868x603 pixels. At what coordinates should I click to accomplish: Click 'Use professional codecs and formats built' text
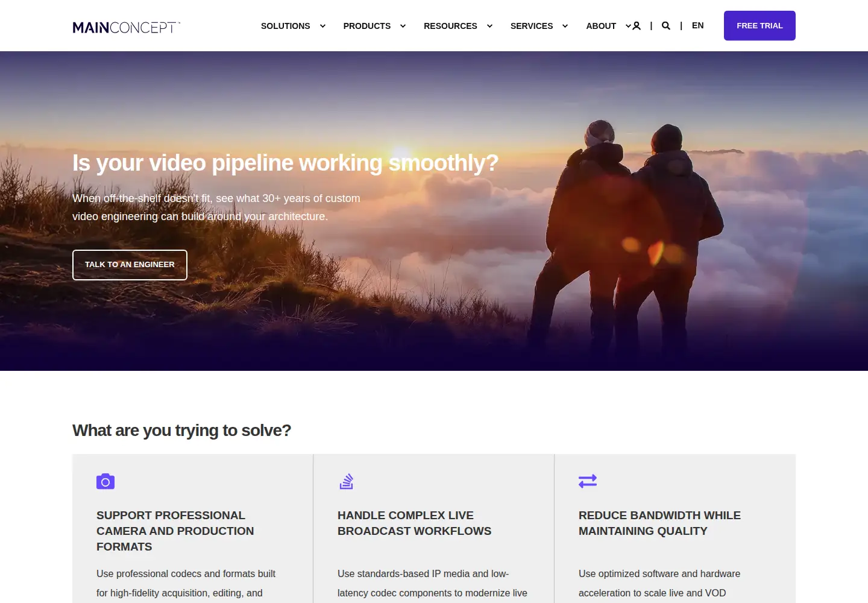tap(186, 573)
